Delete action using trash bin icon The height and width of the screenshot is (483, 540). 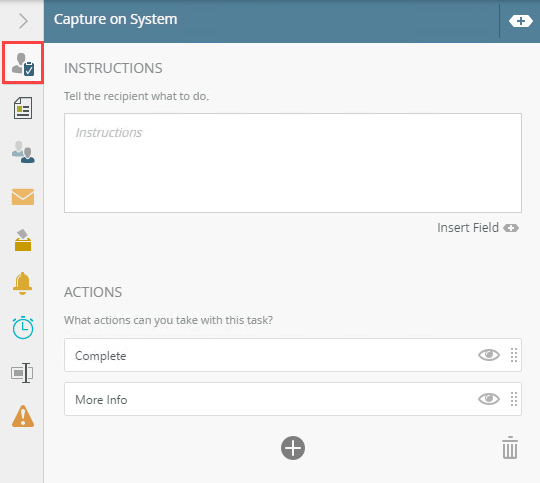pos(510,448)
